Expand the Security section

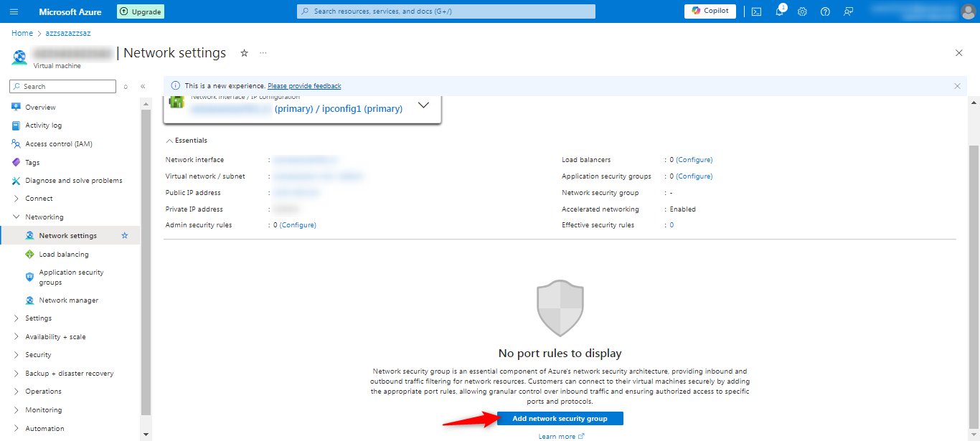click(x=17, y=355)
